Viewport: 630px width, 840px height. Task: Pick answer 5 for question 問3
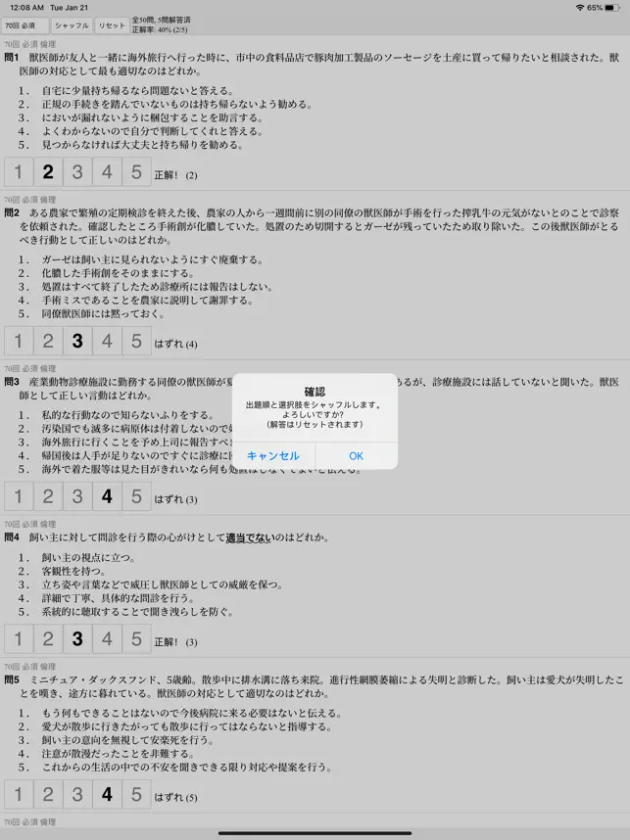(x=137, y=496)
